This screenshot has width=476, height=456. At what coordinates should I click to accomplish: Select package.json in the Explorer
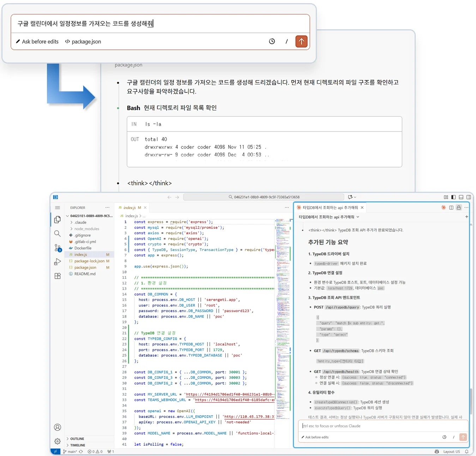click(85, 267)
